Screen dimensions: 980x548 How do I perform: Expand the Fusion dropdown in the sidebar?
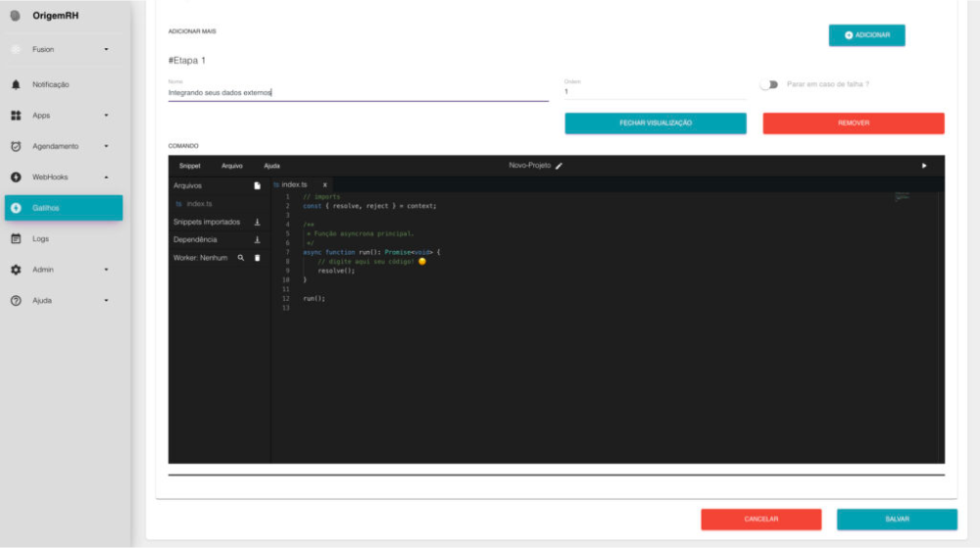[x=106, y=49]
